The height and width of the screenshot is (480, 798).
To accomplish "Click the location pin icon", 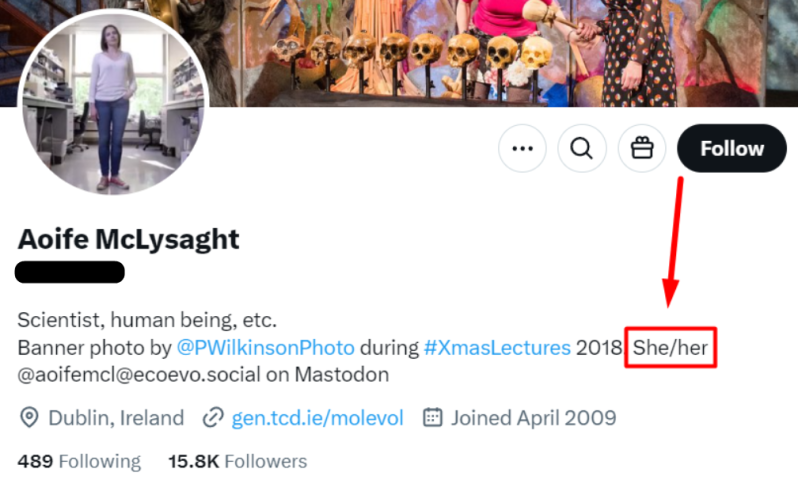I will pos(29,417).
